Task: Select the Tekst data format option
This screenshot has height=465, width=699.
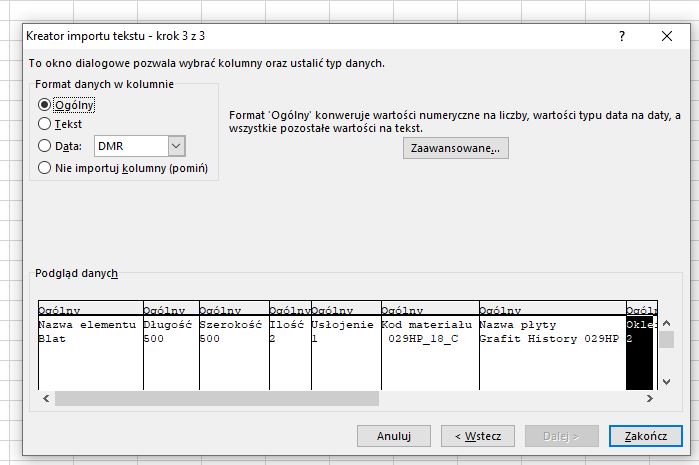Action: point(44,124)
